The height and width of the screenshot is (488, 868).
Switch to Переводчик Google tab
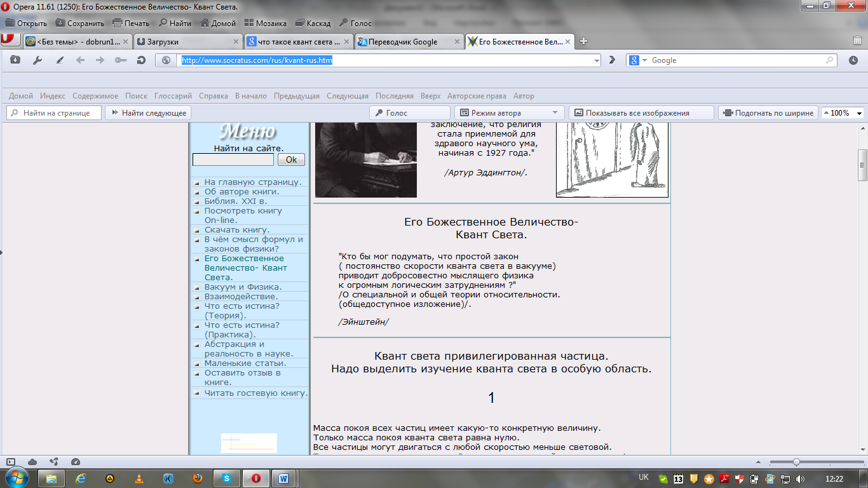coord(409,42)
